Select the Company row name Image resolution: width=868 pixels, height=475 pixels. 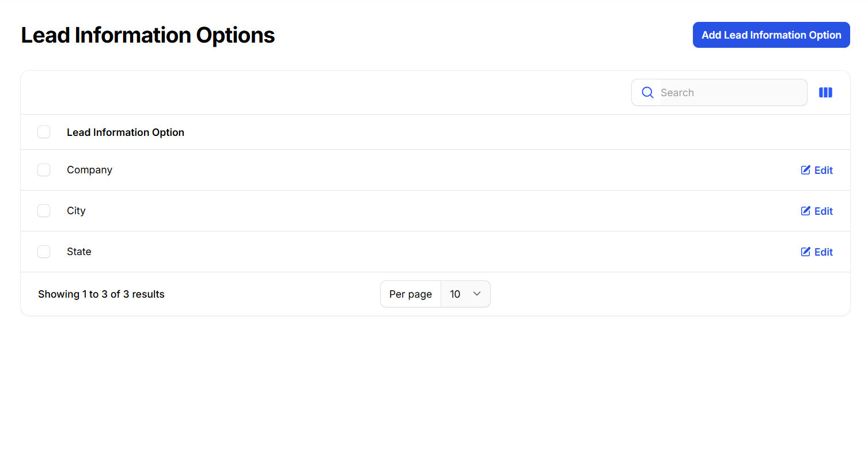pyautogui.click(x=89, y=170)
